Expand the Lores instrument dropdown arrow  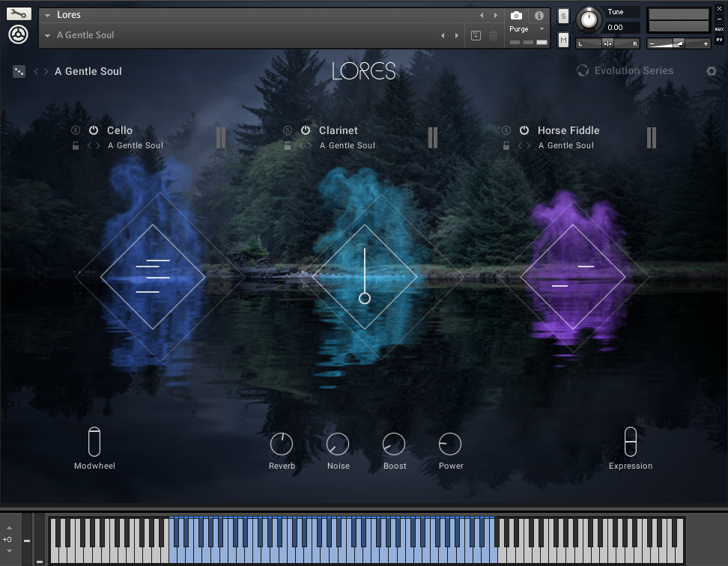[47, 15]
